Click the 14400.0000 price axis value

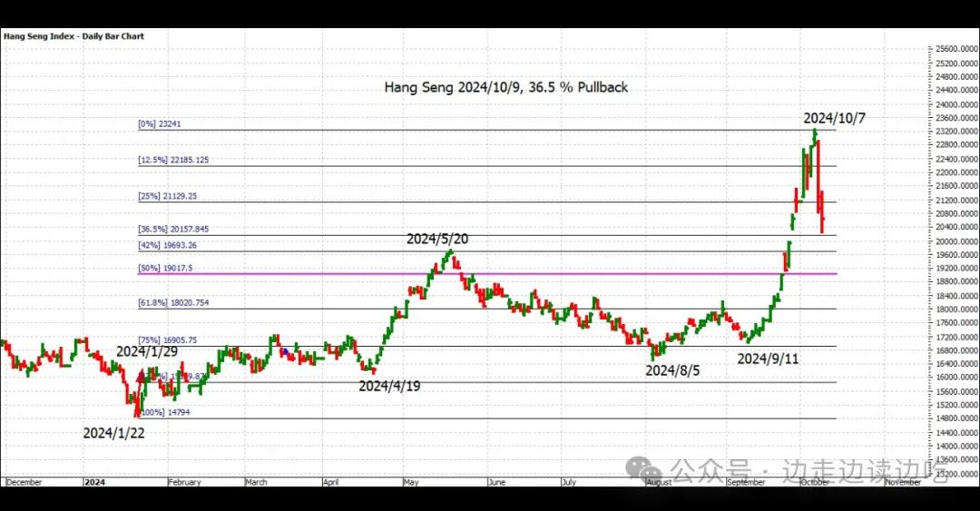[957, 433]
